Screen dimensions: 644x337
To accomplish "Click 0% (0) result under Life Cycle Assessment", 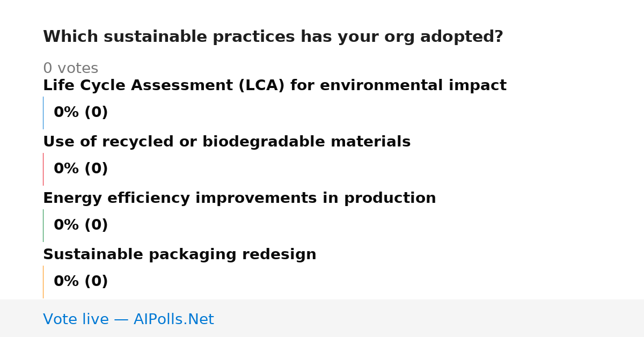I will [81, 113].
